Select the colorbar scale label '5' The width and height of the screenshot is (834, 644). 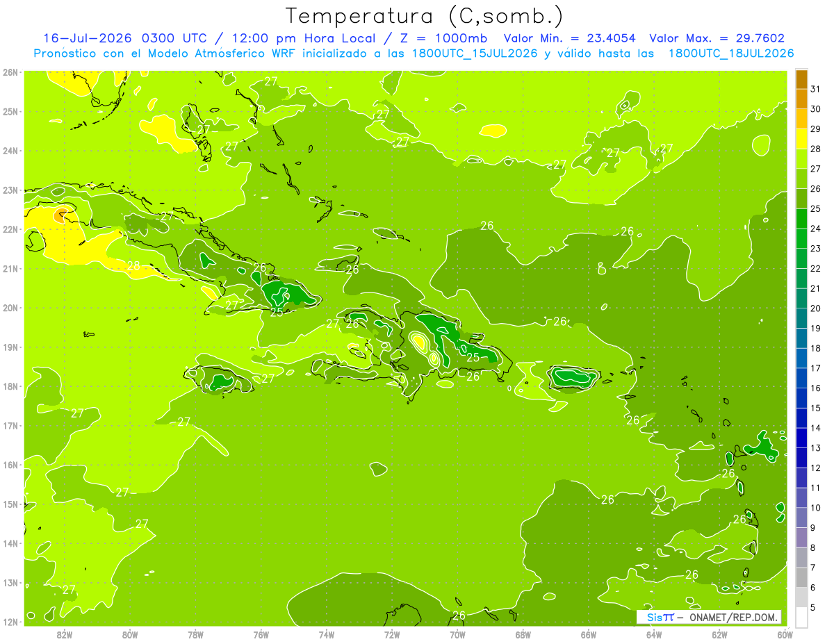(x=813, y=607)
